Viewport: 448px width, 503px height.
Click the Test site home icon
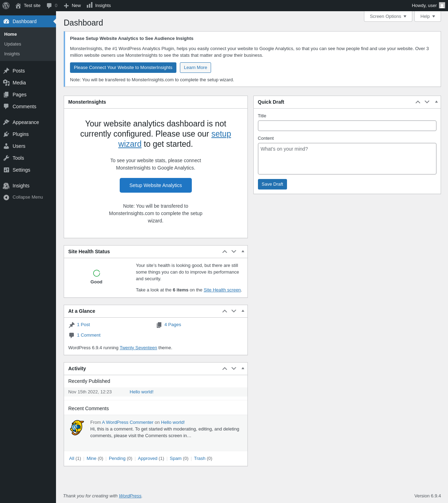pyautogui.click(x=18, y=6)
